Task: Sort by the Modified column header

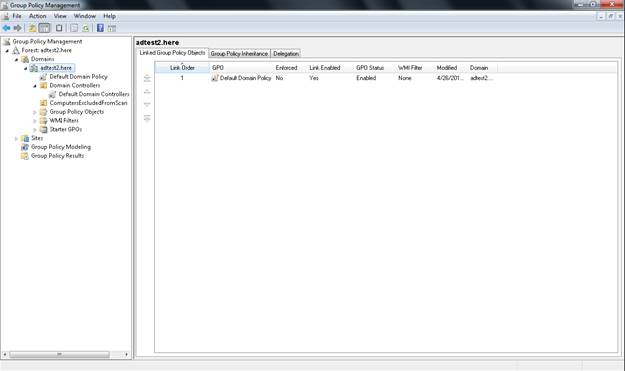Action: pos(450,68)
